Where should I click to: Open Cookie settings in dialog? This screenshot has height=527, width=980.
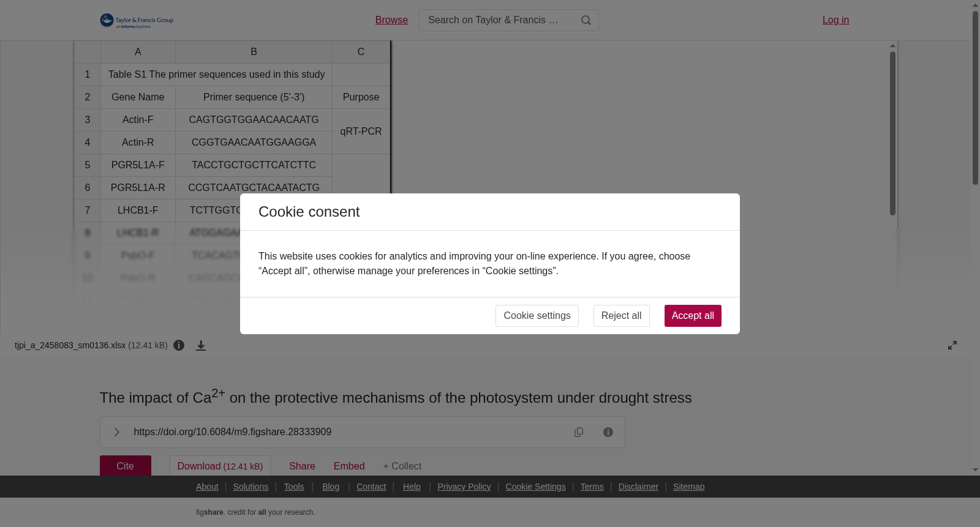(x=537, y=316)
